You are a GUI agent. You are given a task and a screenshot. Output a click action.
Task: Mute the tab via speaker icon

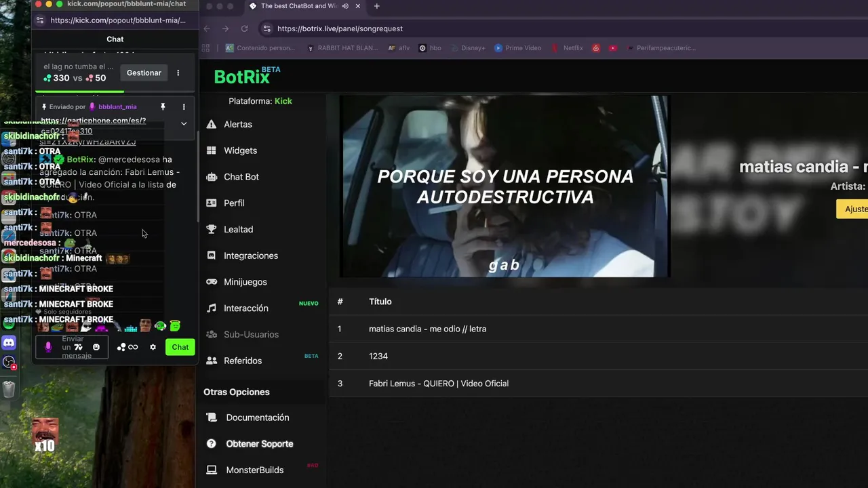[346, 6]
